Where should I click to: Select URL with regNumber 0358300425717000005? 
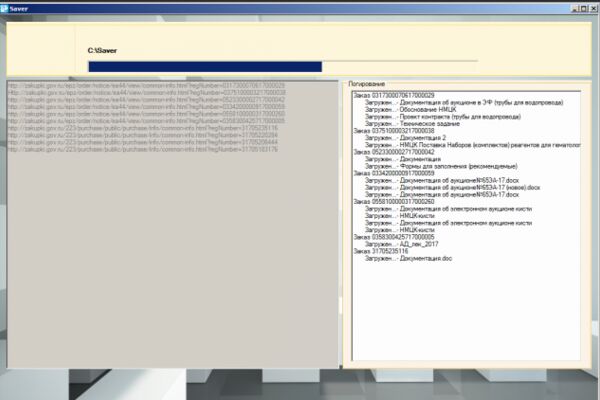tap(147, 121)
